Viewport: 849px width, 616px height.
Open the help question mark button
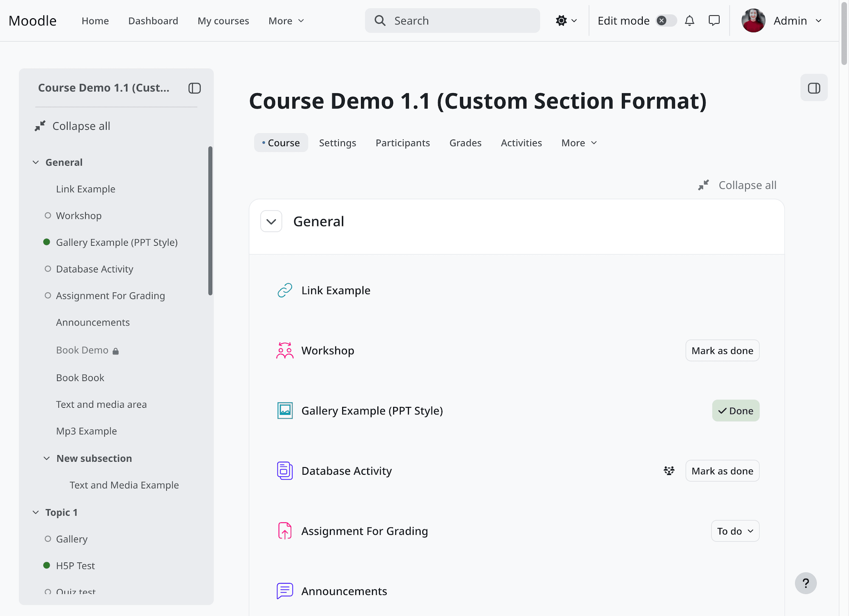point(806,583)
